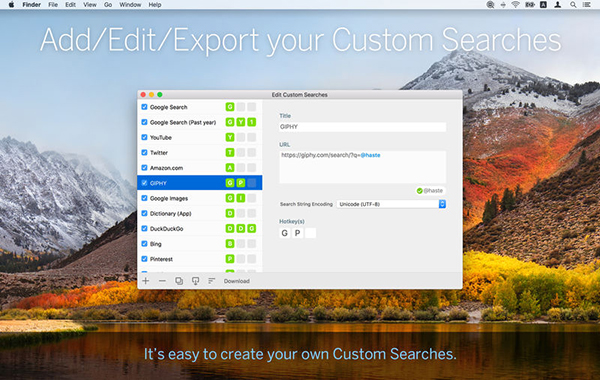Click the battery status icon

pyautogui.click(x=530, y=5)
